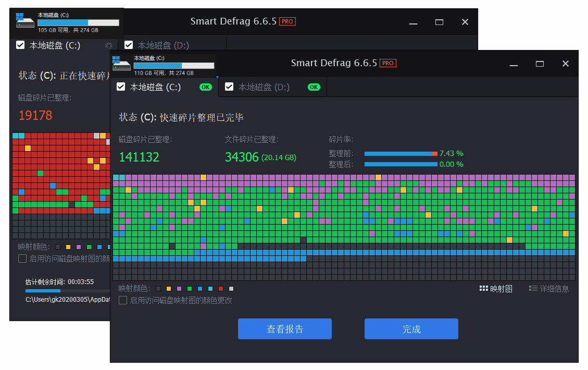Click the 0.00 % fragmentation value
The width and height of the screenshot is (588, 370).
[x=452, y=164]
